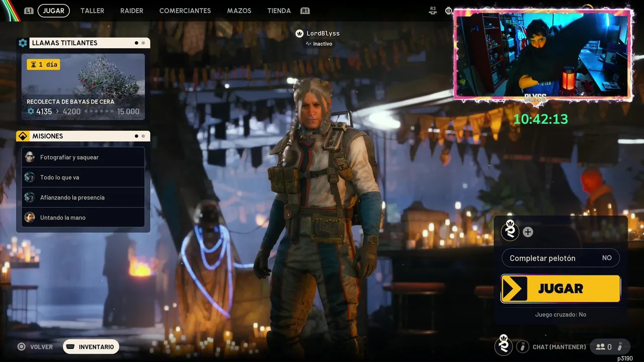The width and height of the screenshot is (644, 362).
Task: Click the 15 000 goal value
Action: point(128,112)
